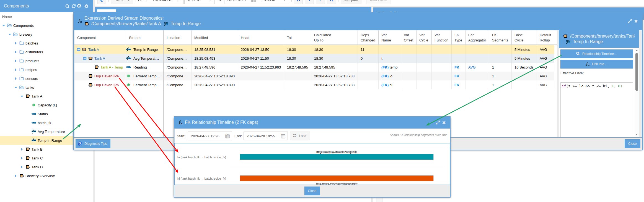Collapse the Temp In Range row in the diagnostics table
Image resolution: width=644 pixels, height=202 pixels.
(79, 49)
